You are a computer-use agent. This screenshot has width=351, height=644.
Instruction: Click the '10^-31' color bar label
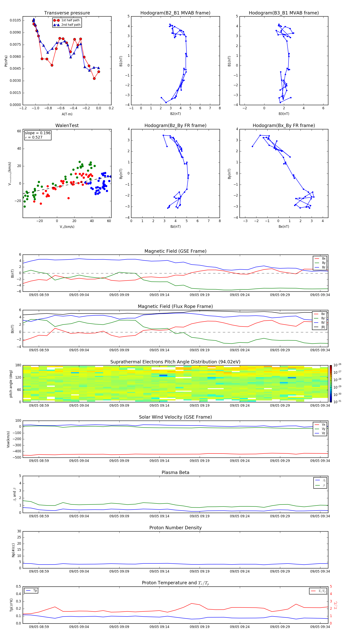point(337,402)
